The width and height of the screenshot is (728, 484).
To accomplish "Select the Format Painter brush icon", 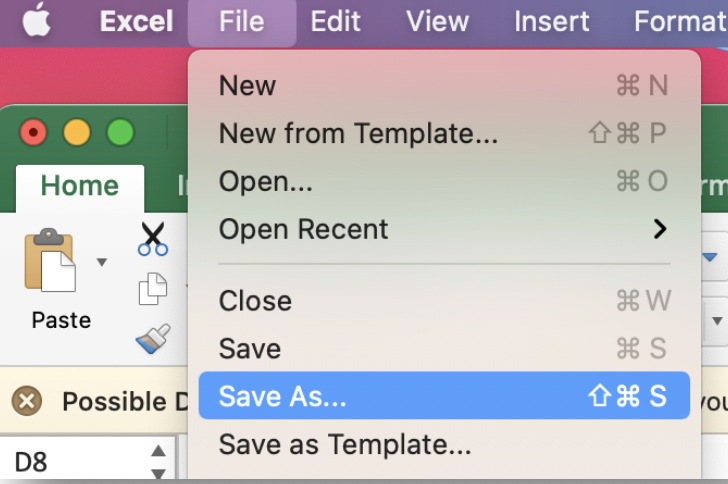I will click(x=153, y=340).
